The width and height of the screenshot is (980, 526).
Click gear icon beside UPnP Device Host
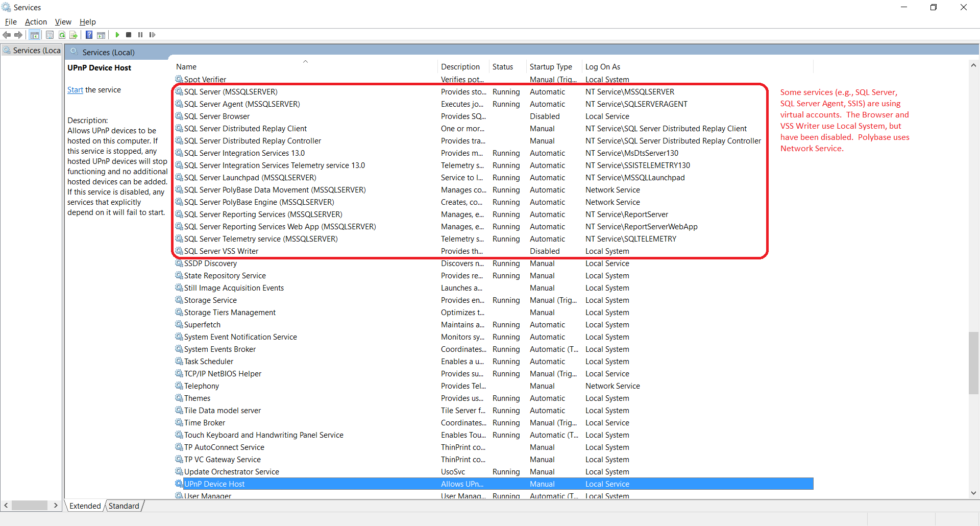[179, 484]
